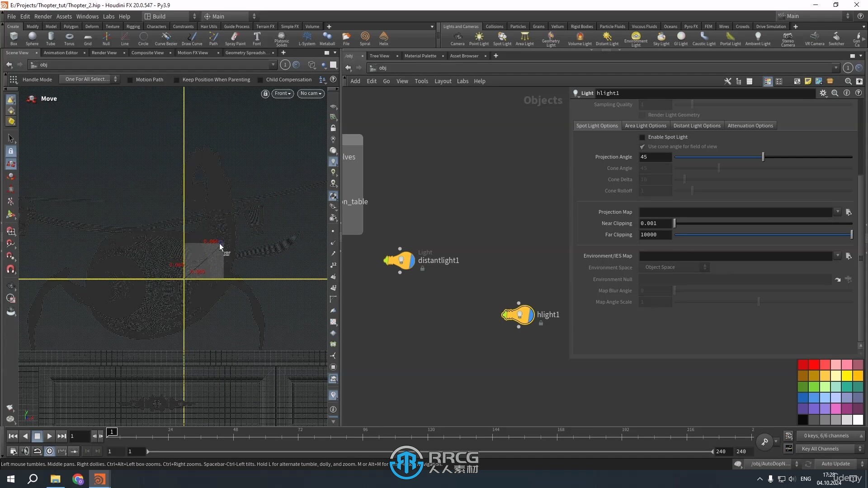Toggle Enable Spot Light checkbox

(643, 136)
